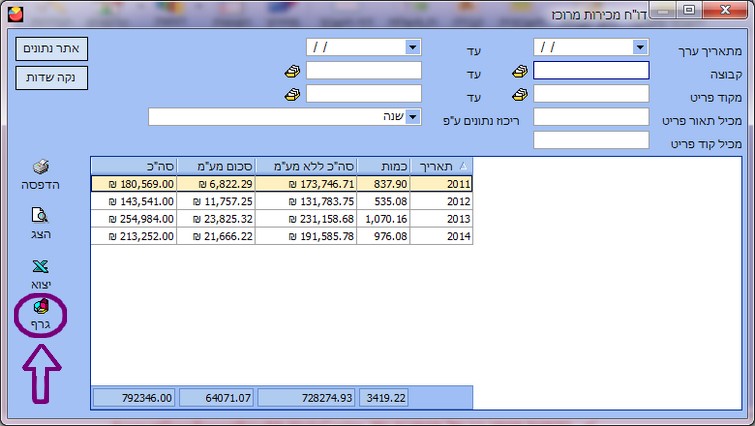Click the Print (הדפסה) icon

coord(40,168)
